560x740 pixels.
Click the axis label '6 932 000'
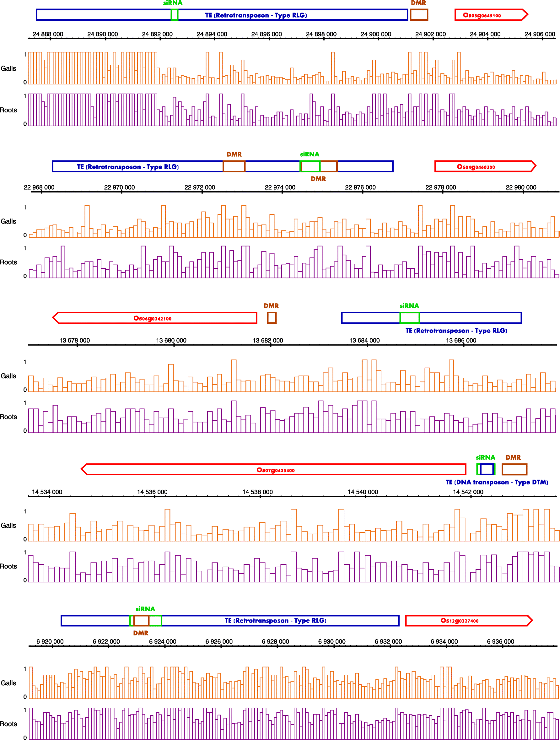pos(388,642)
